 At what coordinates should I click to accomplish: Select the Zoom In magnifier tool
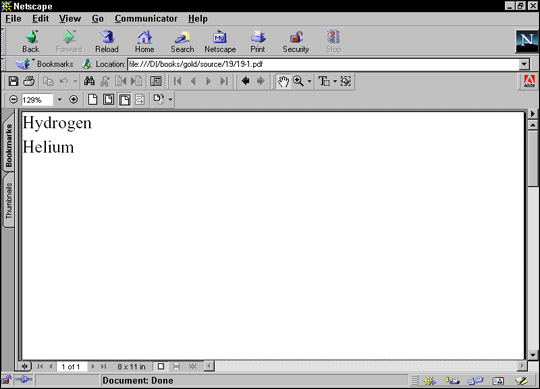pos(298,81)
